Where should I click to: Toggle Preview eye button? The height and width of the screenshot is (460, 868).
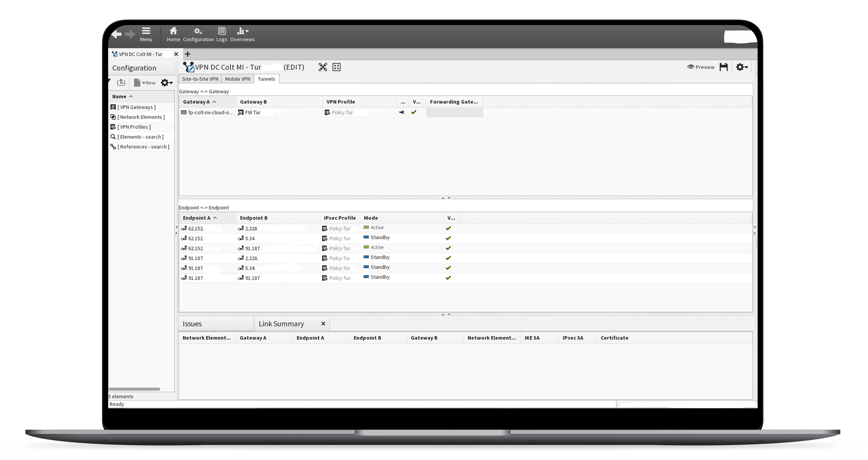click(700, 67)
